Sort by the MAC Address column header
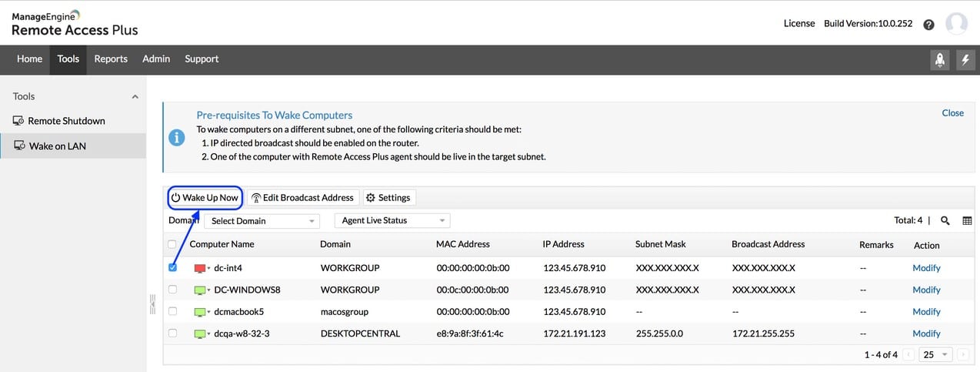Screen dimensions: 980x372 click(x=463, y=244)
